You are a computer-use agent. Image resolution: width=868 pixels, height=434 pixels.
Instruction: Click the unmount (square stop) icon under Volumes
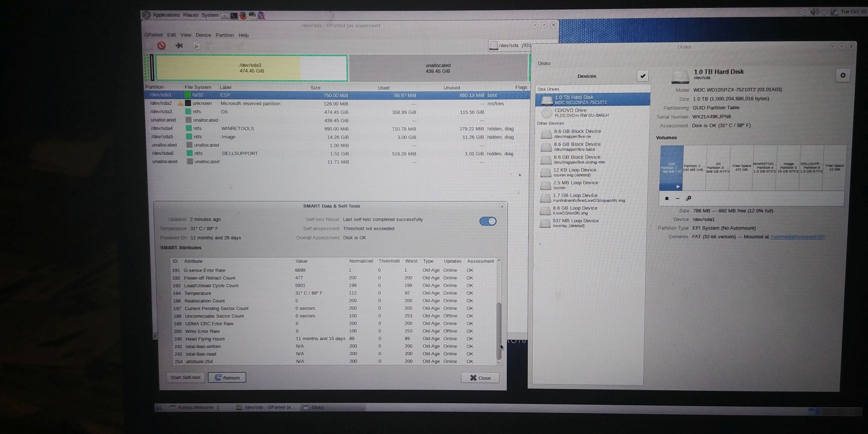(x=666, y=199)
